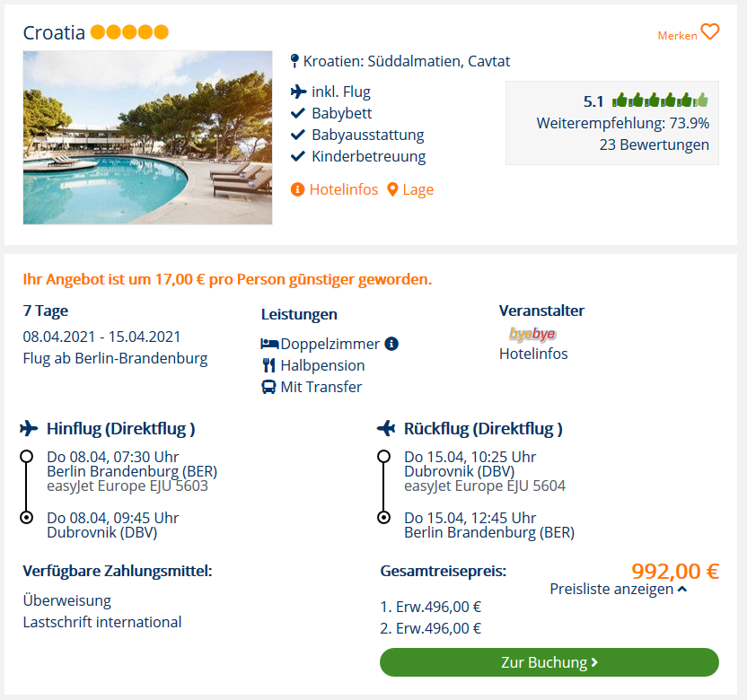Open the orange Hotelinfos link
The height and width of the screenshot is (700, 747).
point(344,189)
